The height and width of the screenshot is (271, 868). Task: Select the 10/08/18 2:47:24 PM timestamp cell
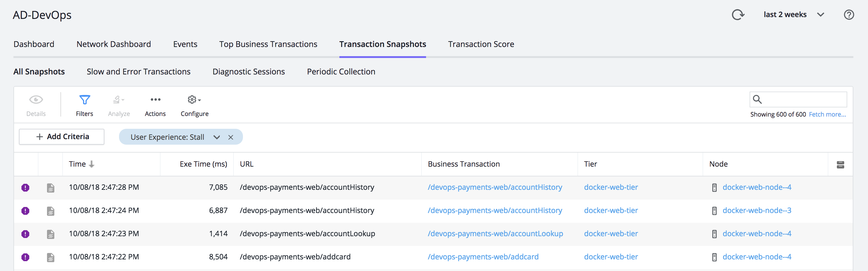(x=104, y=211)
